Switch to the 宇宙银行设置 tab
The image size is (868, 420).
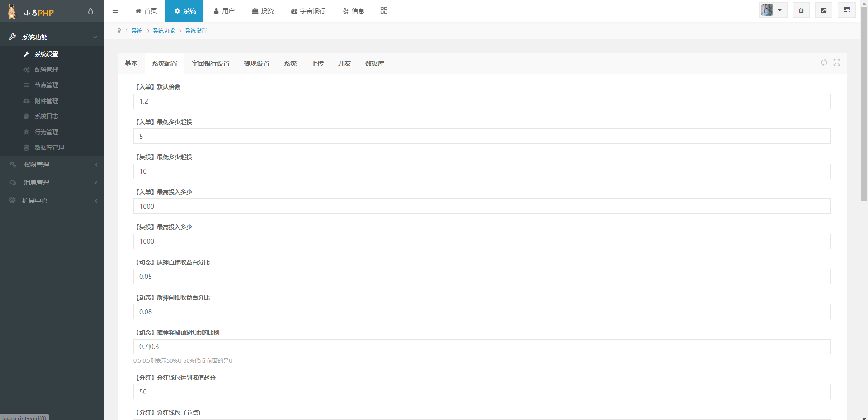[x=211, y=63]
